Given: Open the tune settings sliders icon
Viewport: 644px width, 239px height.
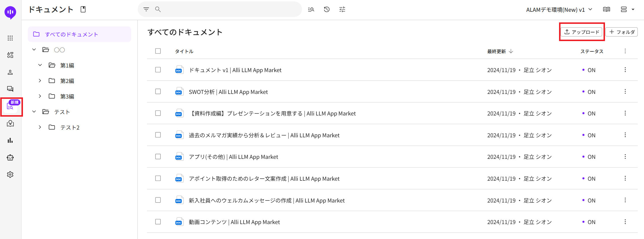Looking at the screenshot, I should (342, 9).
